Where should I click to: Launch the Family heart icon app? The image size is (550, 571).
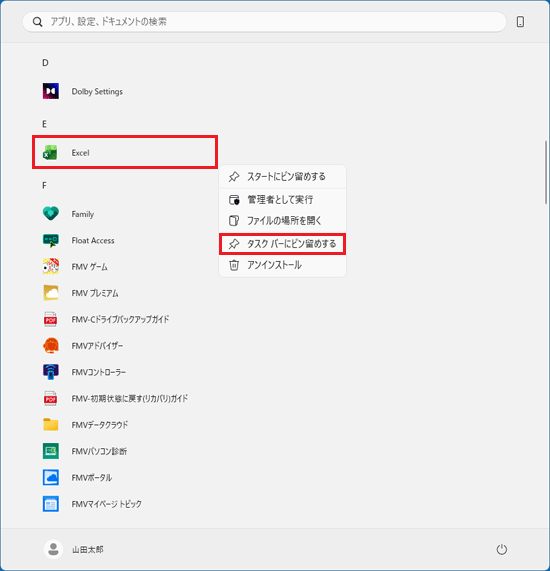[51, 214]
